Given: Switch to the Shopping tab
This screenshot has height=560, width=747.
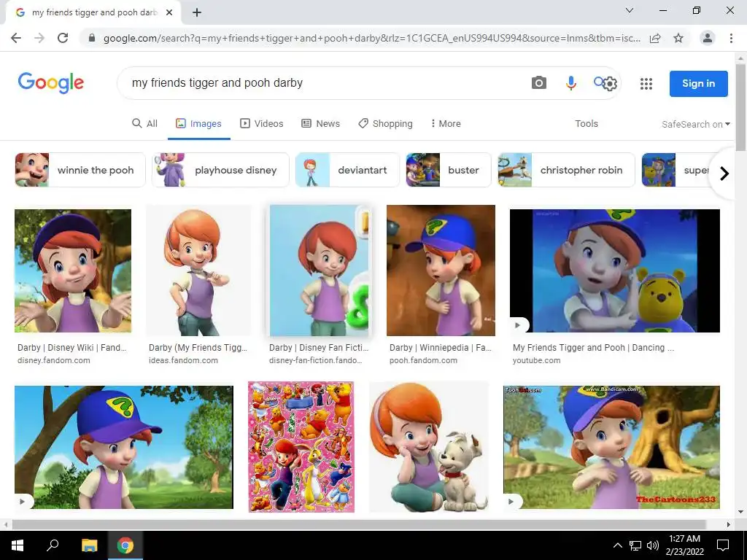Looking at the screenshot, I should coord(385,124).
